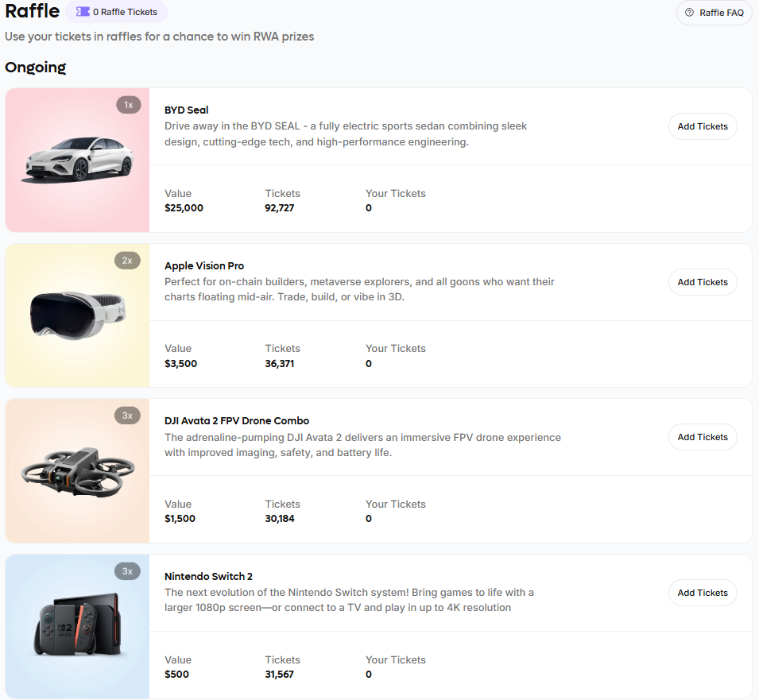Click the $500 value of Nintendo Switch 2
The height and width of the screenshot is (700, 759).
pos(176,675)
